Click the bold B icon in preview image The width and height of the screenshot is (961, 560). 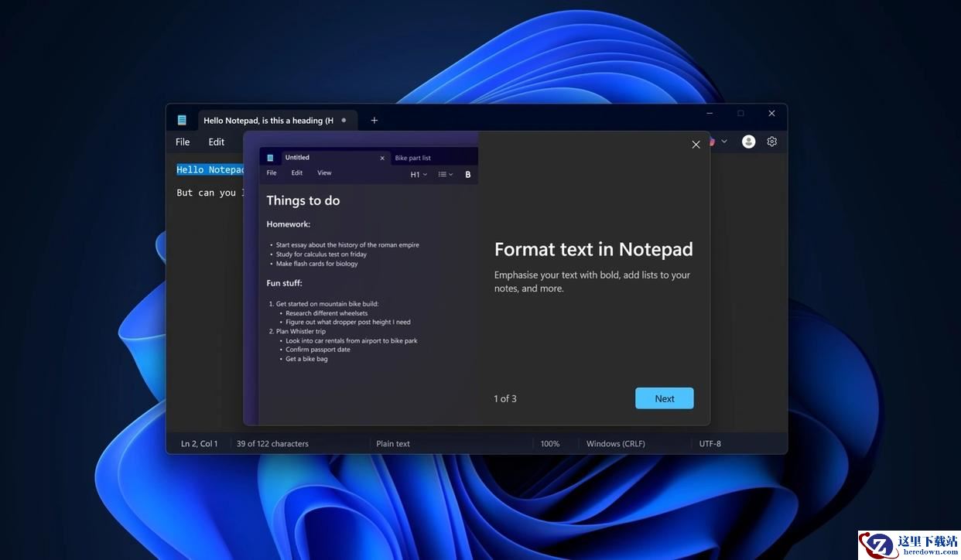click(x=468, y=174)
